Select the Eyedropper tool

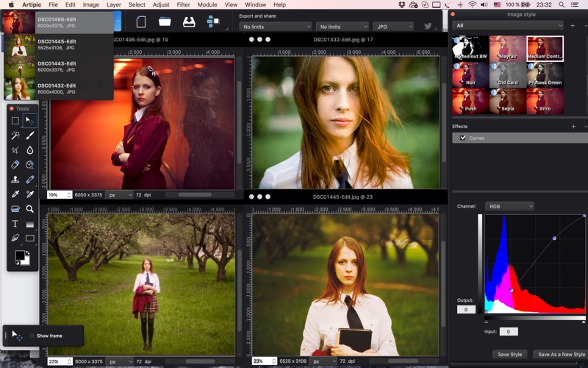coord(15,194)
